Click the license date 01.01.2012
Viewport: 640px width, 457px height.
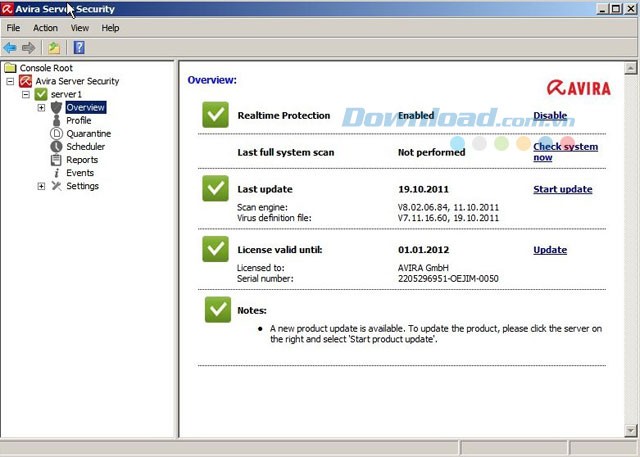423,250
